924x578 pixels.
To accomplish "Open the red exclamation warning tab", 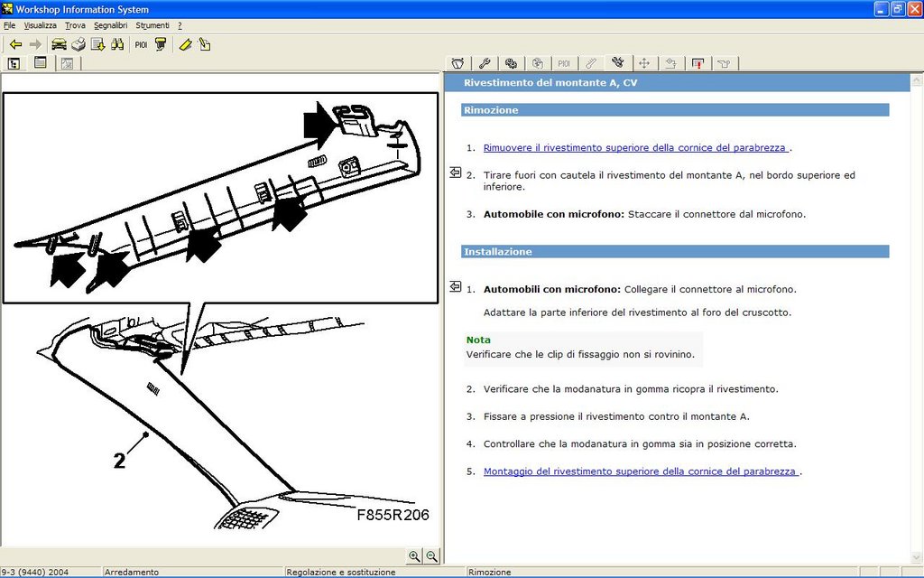I will (x=698, y=63).
